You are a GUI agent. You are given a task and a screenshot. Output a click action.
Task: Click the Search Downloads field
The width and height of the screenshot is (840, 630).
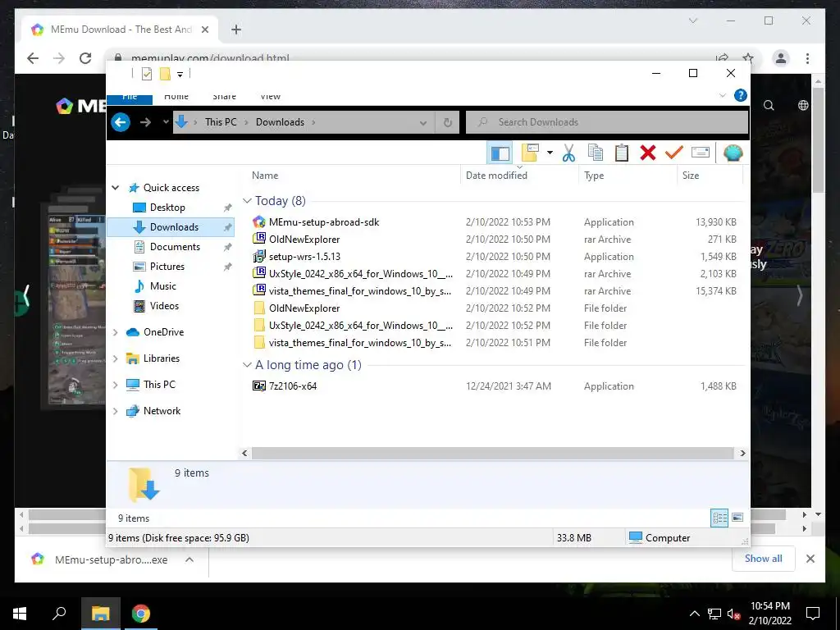click(607, 122)
